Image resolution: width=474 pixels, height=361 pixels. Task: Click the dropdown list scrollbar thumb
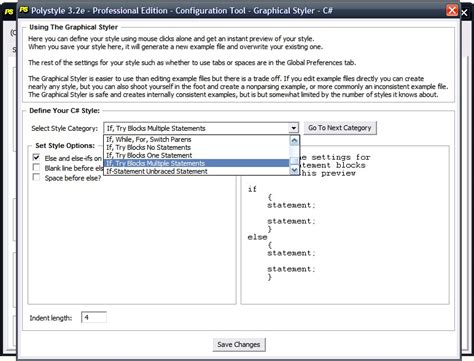click(294, 161)
